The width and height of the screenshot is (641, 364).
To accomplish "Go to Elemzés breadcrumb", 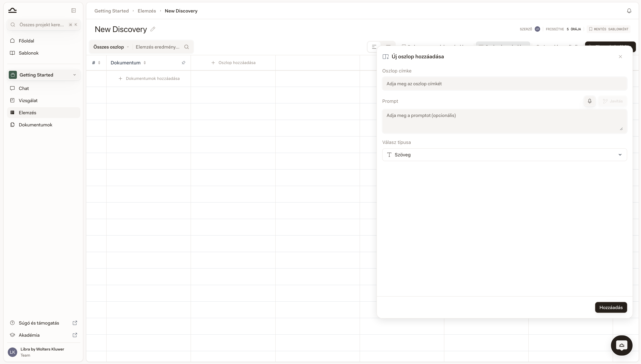I will 147,11.
